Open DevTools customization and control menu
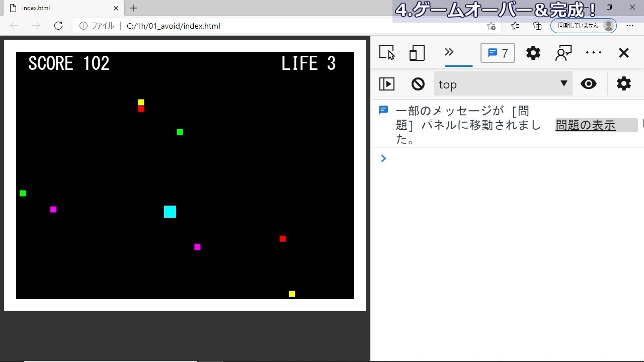Screen dimensions: 644x362 point(594,53)
